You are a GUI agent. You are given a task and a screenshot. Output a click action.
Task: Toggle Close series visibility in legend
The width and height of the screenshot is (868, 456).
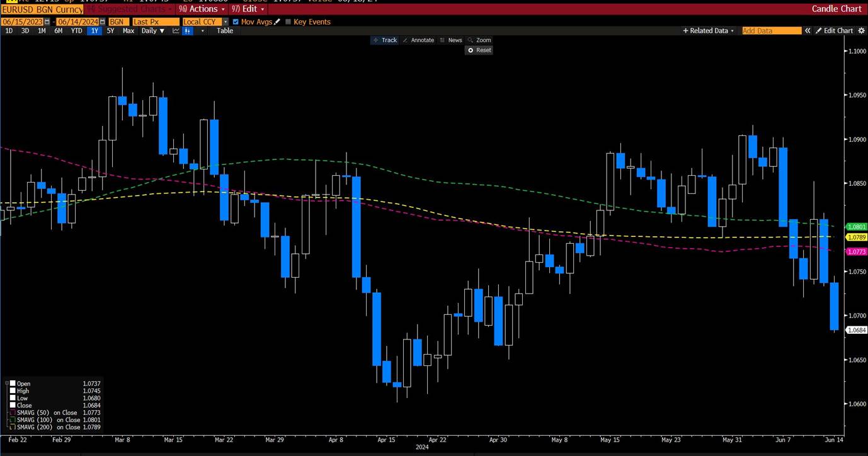point(13,405)
